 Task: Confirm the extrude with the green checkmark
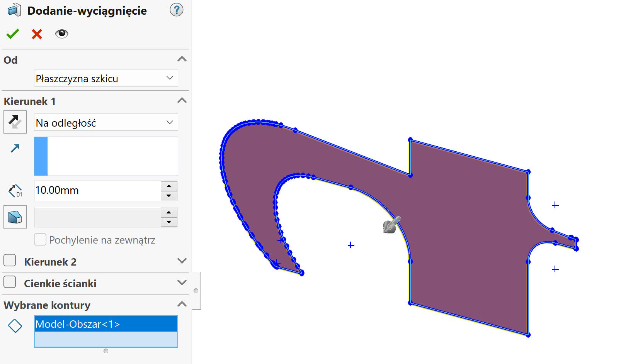click(12, 34)
